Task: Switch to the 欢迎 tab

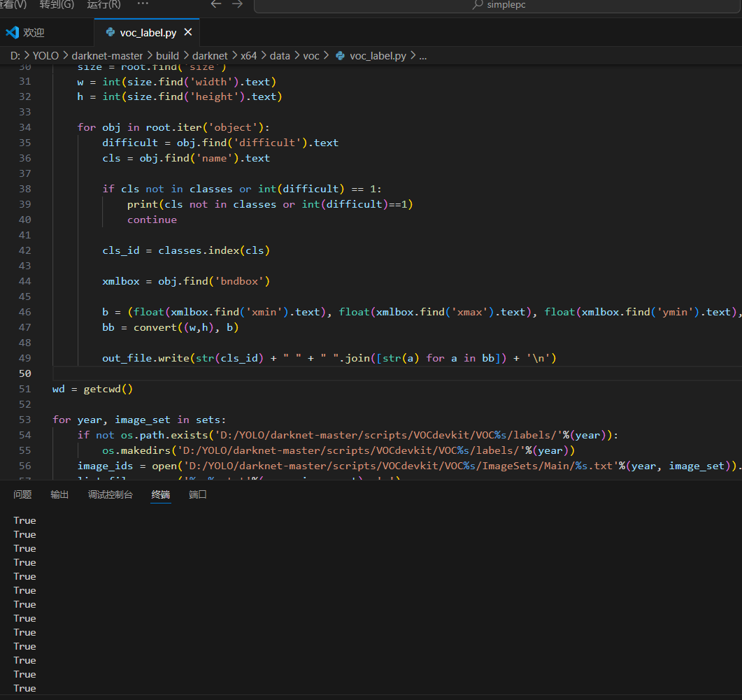Action: point(47,32)
